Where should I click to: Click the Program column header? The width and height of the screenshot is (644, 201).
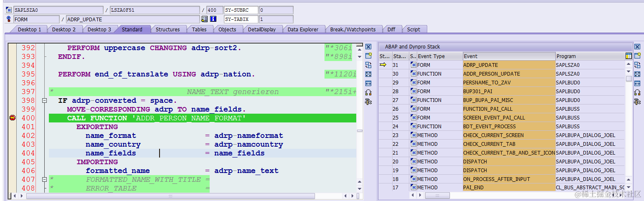coord(590,56)
